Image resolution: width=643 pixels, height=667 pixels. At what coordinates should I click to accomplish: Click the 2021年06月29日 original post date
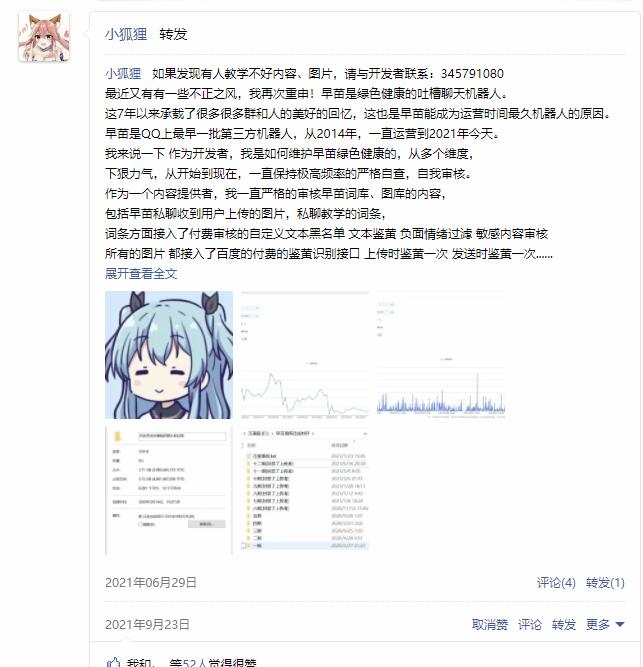tap(151, 582)
